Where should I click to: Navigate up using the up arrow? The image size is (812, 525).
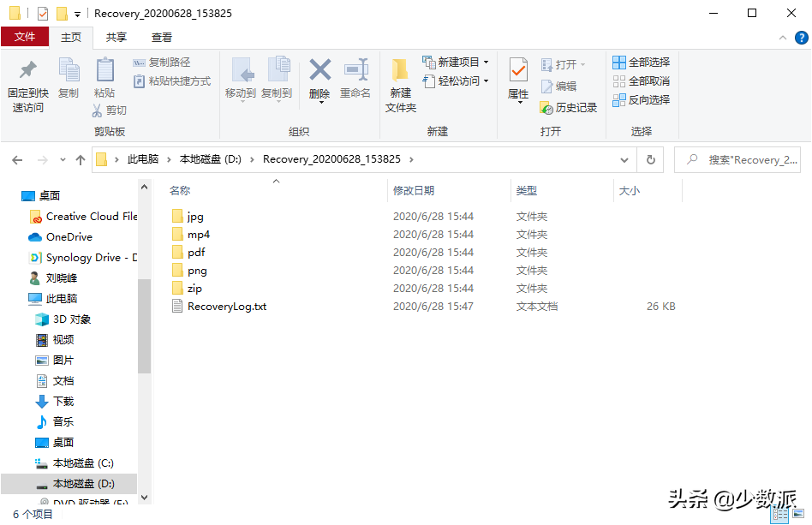81,159
